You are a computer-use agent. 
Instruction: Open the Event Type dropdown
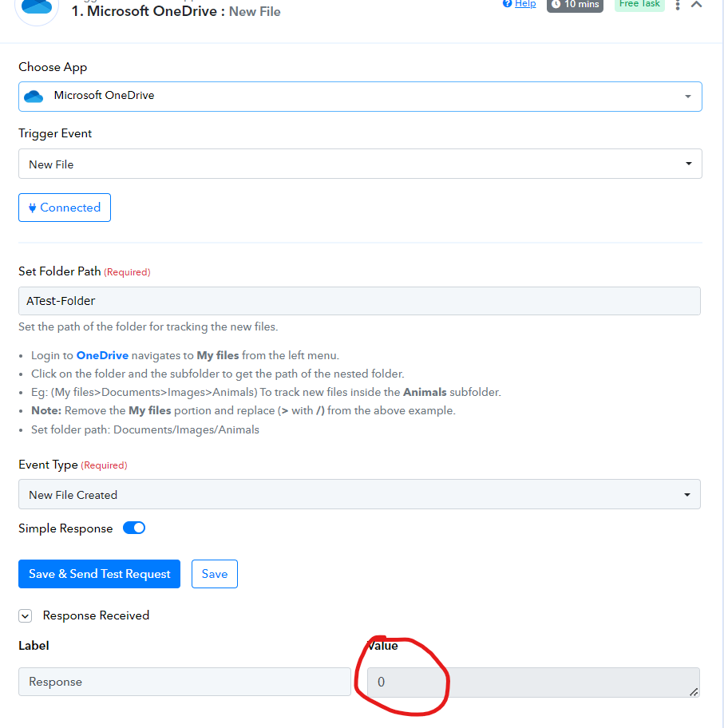359,494
